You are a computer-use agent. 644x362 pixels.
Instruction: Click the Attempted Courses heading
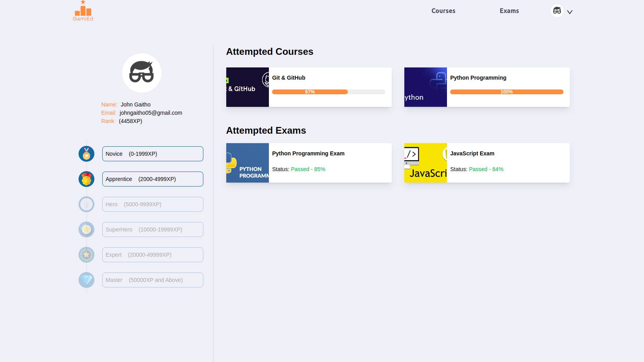(x=270, y=52)
